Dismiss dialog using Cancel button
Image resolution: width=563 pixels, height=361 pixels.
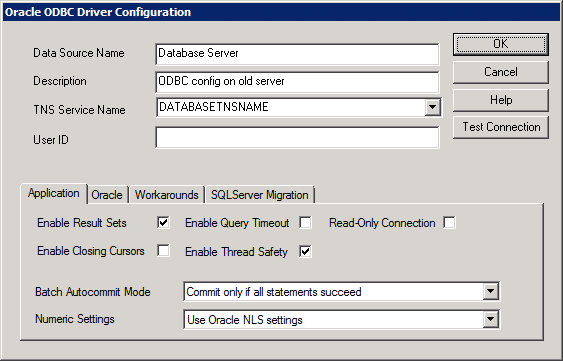click(x=501, y=72)
